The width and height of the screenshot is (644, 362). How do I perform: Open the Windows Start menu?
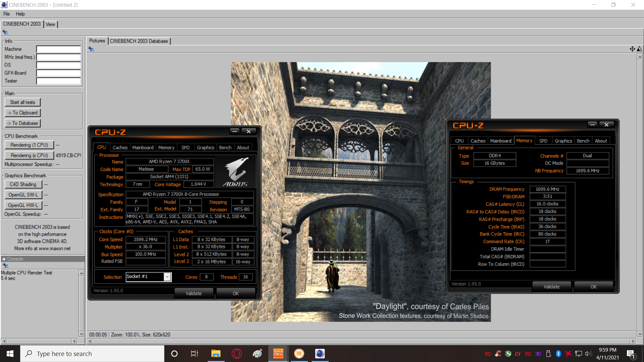[10, 354]
